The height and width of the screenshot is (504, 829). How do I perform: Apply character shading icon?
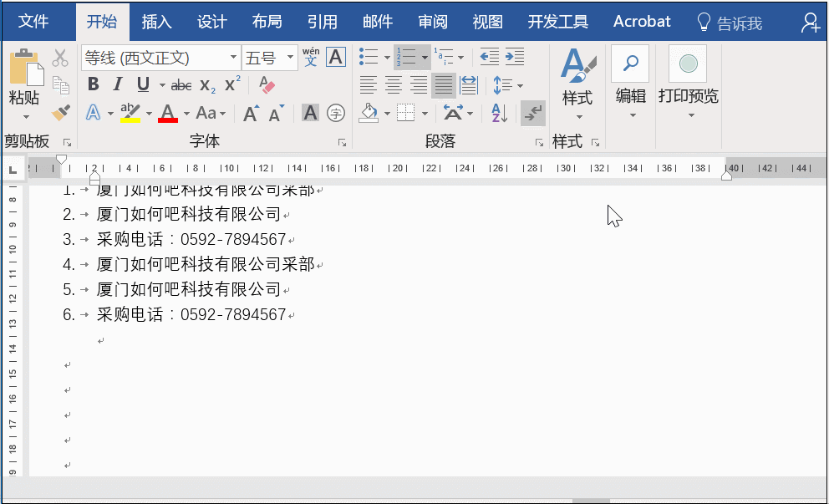[x=310, y=113]
